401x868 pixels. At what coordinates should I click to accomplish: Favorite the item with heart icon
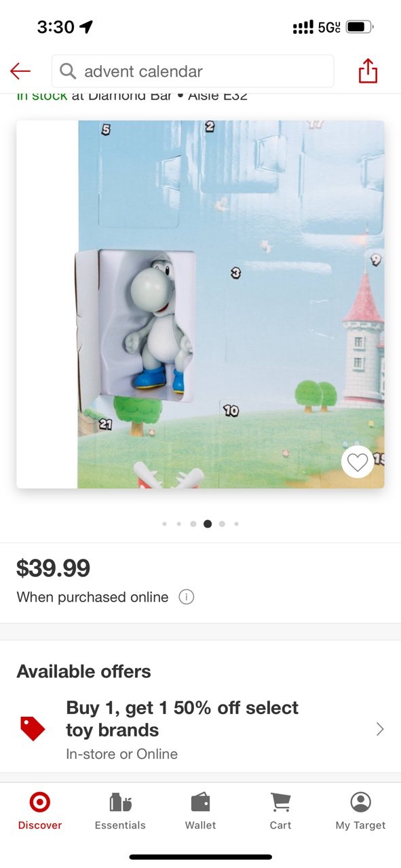pos(358,462)
